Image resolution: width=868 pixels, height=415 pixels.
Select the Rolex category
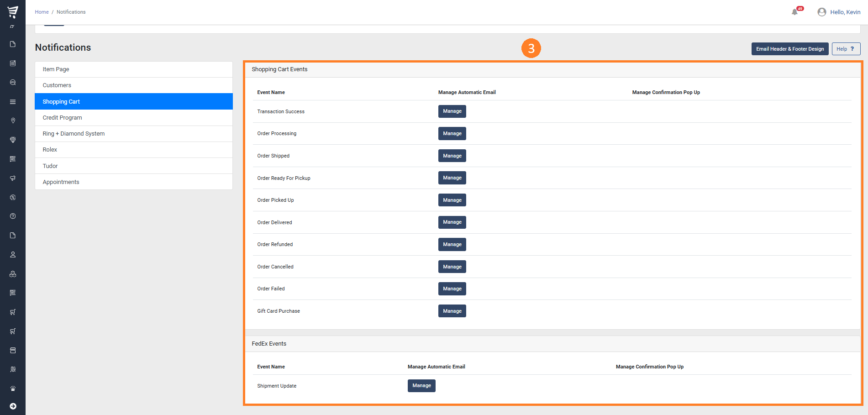[134, 150]
